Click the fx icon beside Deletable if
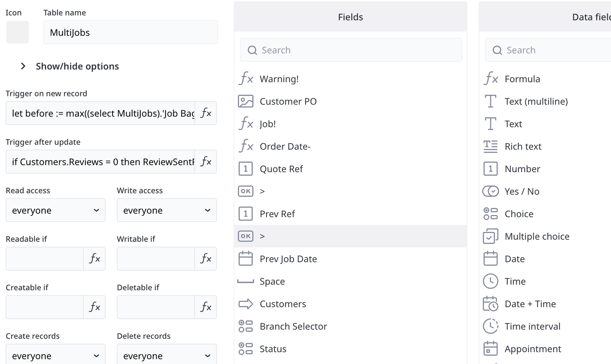 point(206,307)
